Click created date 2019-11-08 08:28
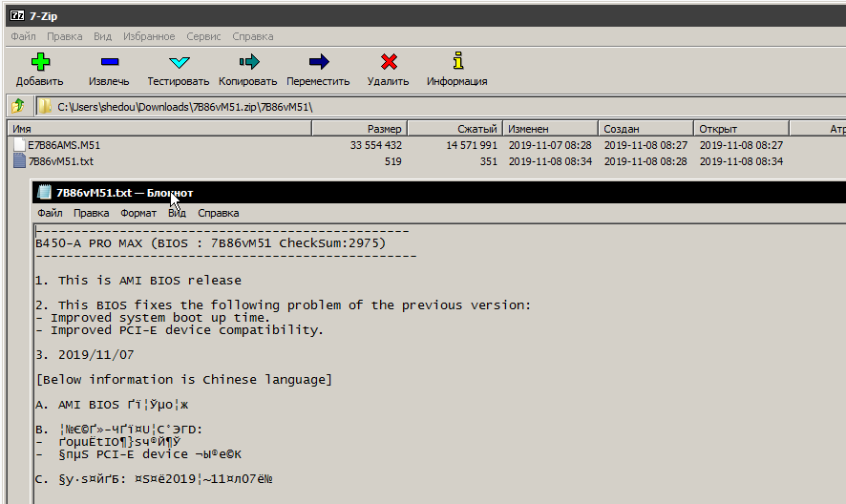The height and width of the screenshot is (504, 846). tap(645, 161)
